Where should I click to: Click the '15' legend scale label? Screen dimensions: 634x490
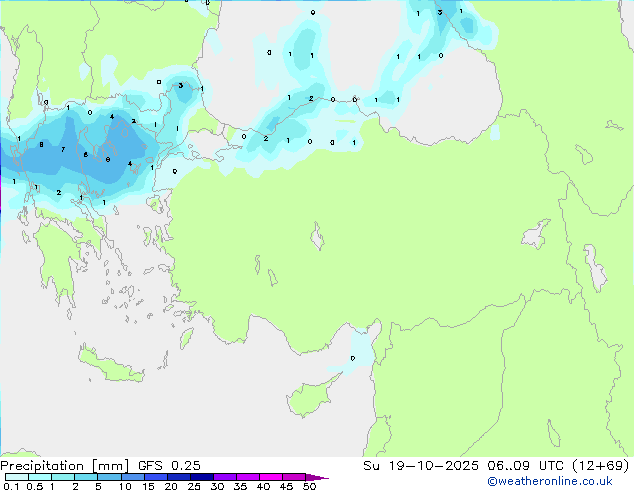(148, 486)
